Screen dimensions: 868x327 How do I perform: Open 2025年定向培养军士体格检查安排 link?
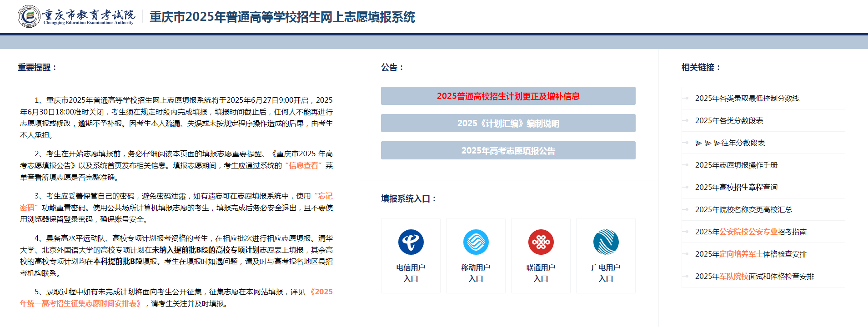pos(751,254)
